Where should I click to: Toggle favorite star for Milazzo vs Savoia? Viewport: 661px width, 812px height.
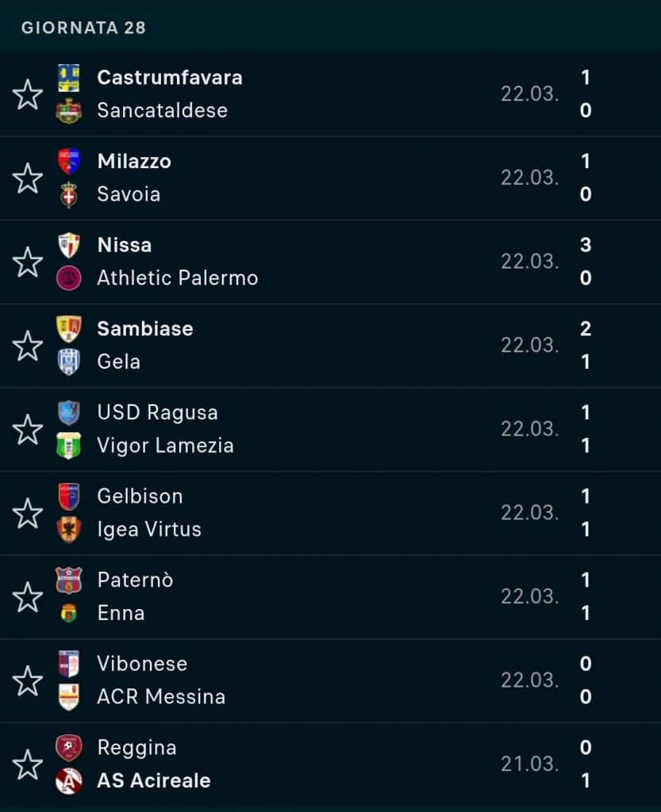point(28,178)
